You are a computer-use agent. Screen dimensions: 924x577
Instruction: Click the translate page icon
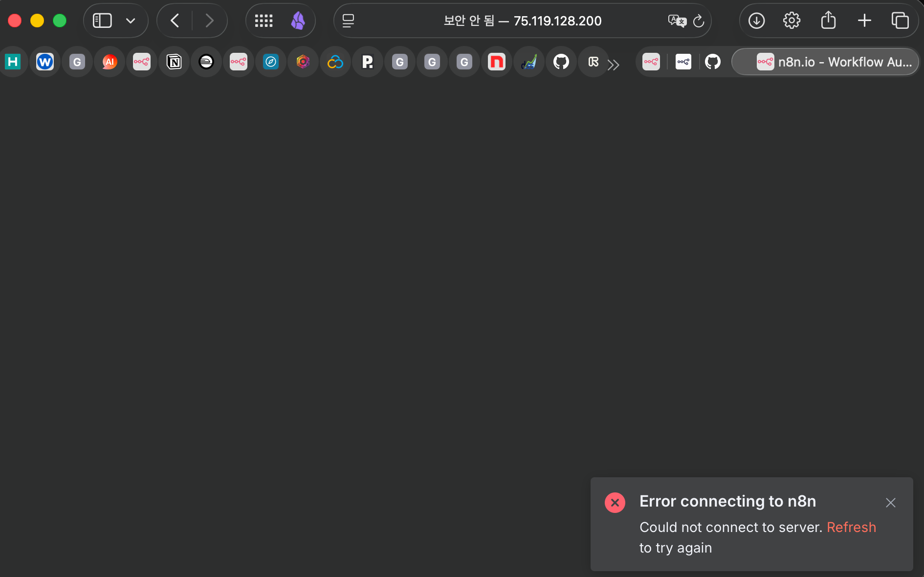click(677, 21)
